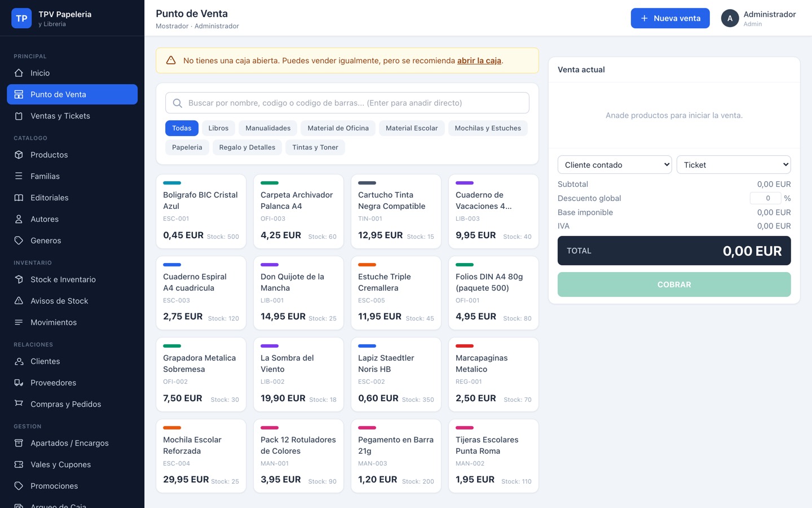Click the Proveedores truck icon
This screenshot has height=508, width=812.
(19, 383)
